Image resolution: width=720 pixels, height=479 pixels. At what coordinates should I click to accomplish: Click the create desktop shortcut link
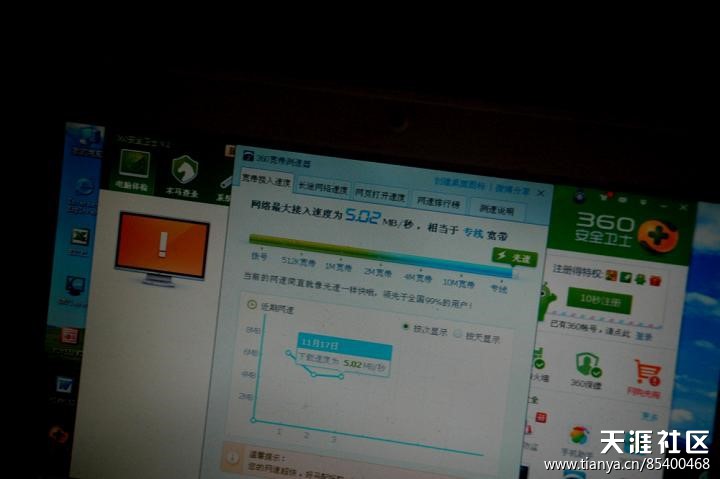click(x=460, y=184)
